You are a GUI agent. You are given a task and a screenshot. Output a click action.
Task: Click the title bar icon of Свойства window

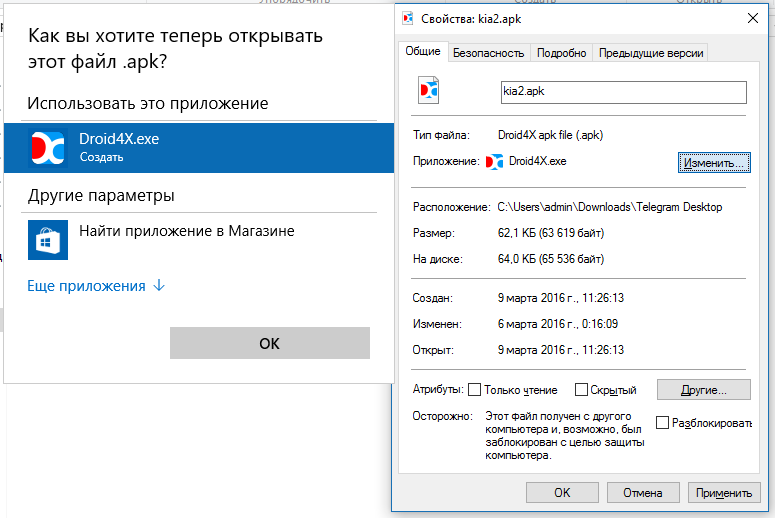point(408,19)
